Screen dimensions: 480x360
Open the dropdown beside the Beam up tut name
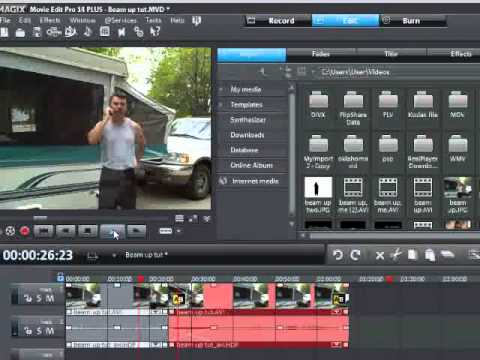click(x=114, y=255)
